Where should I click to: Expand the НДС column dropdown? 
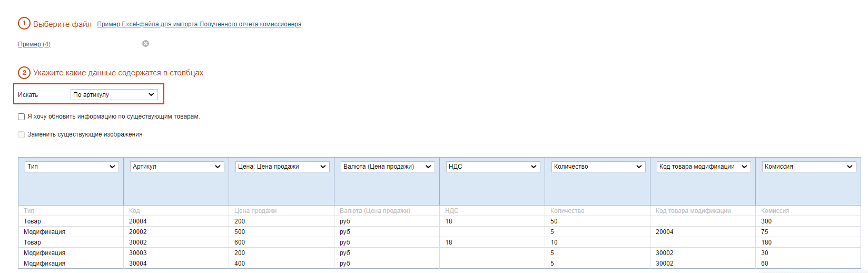click(493, 167)
